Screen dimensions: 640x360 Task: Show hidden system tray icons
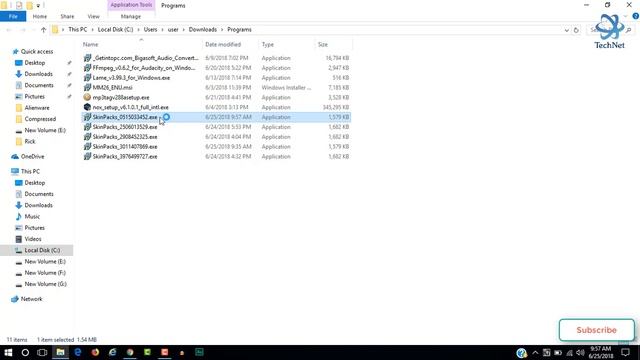pos(535,353)
